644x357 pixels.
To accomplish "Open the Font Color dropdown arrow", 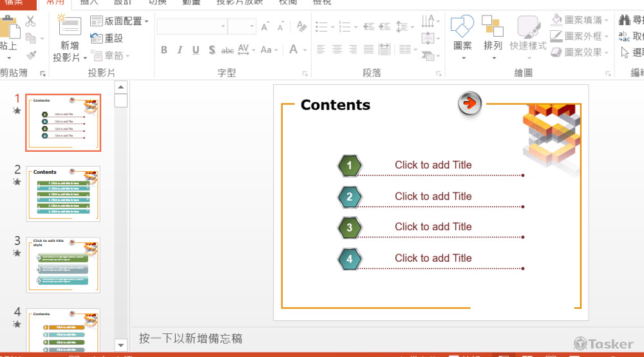I will tap(305, 50).
